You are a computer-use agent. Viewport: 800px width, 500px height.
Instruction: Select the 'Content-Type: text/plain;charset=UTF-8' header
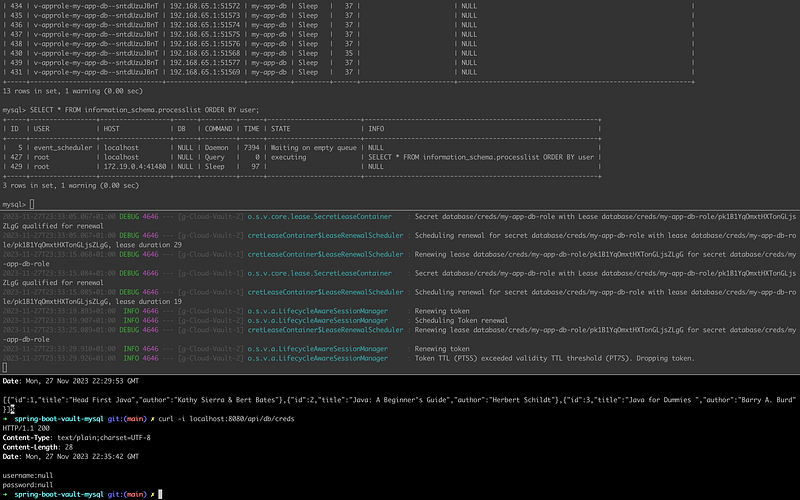tap(77, 437)
